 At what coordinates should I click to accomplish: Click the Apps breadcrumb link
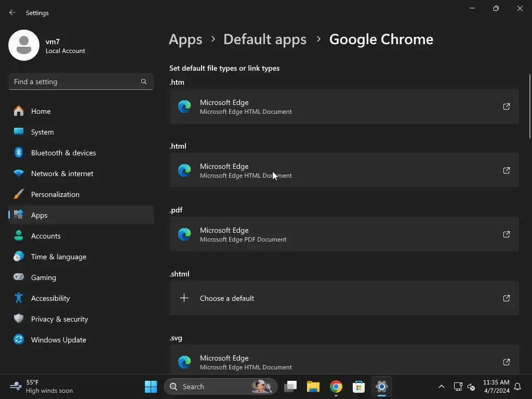[185, 39]
